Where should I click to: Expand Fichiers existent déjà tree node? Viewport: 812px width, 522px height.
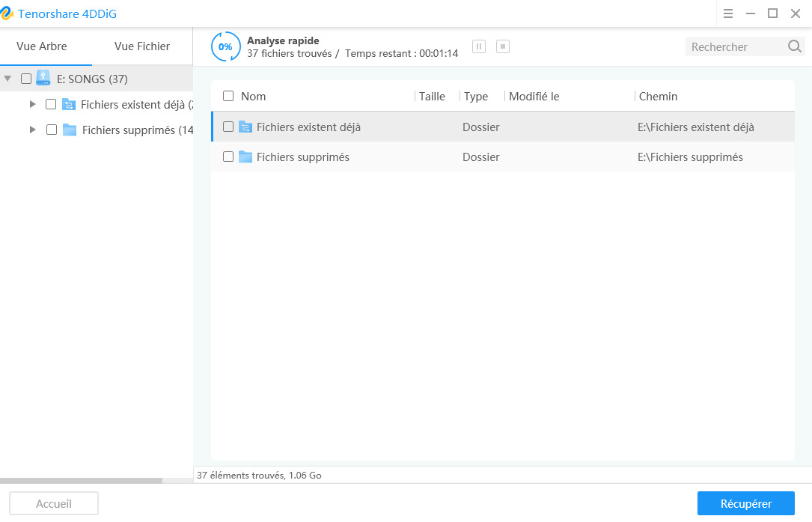33,104
